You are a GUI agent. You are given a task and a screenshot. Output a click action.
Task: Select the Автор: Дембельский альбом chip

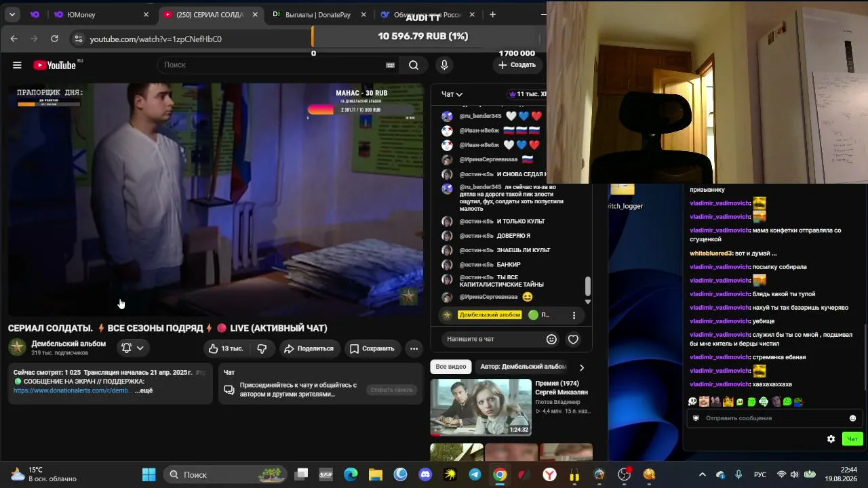pyautogui.click(x=523, y=367)
